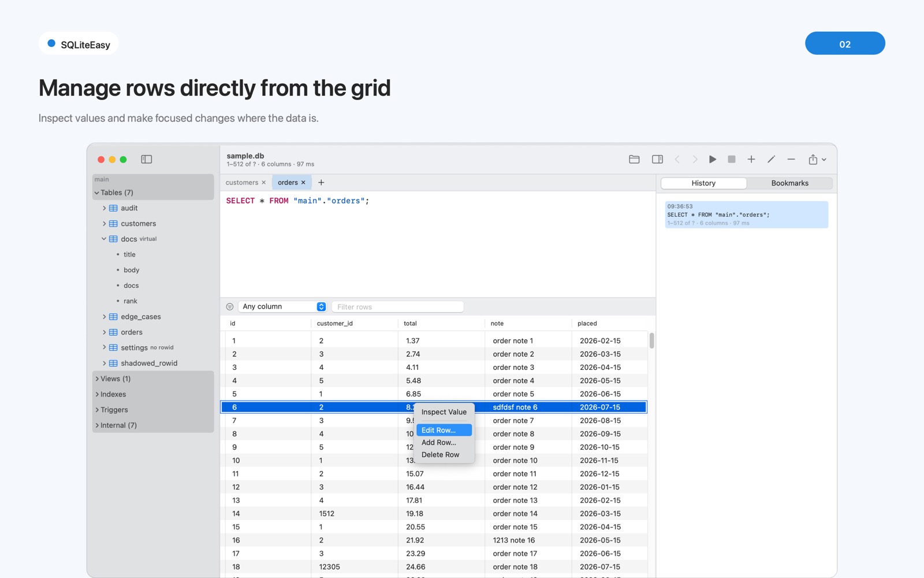Click the 'sdfdsf note 6' cell
924x578 pixels.
click(515, 407)
